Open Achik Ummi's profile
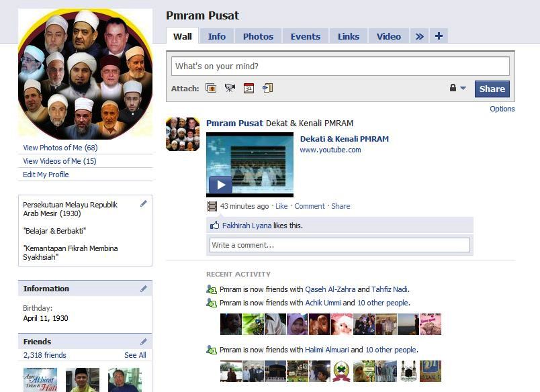The height and width of the screenshot is (392, 540). tap(322, 303)
